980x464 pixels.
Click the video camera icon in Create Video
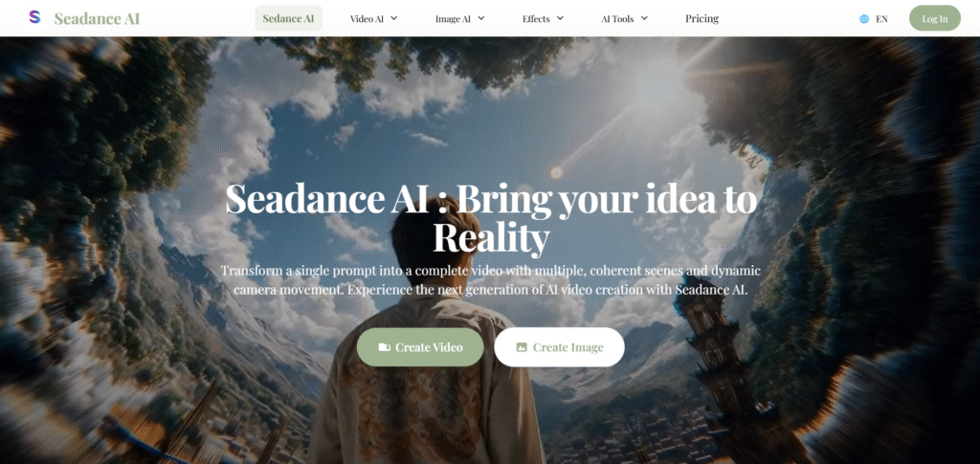click(385, 347)
